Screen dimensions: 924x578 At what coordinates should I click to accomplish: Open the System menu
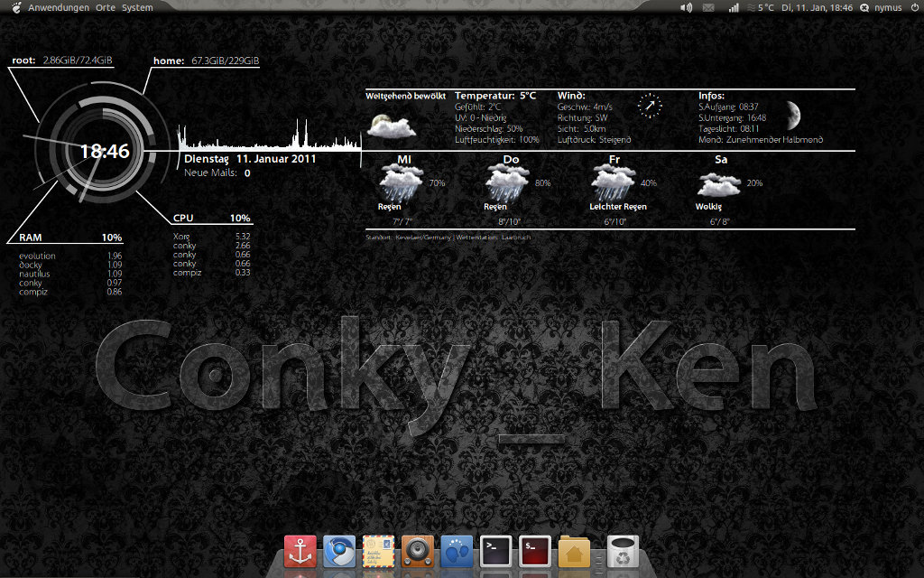click(137, 7)
